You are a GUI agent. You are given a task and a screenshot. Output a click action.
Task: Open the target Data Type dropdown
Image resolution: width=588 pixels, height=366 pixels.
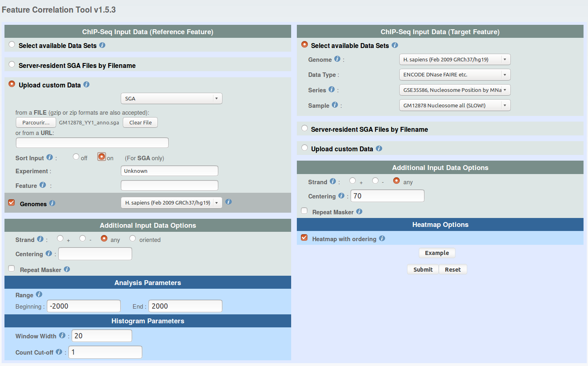[x=455, y=75]
